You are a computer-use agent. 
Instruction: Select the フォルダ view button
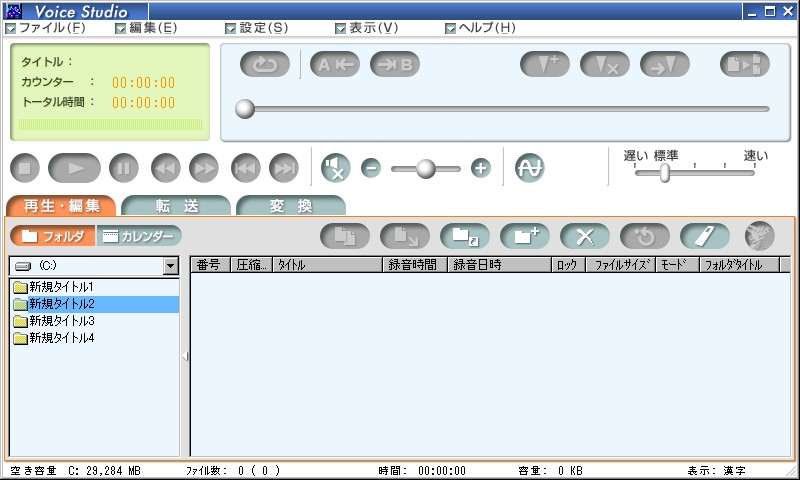pyautogui.click(x=53, y=236)
